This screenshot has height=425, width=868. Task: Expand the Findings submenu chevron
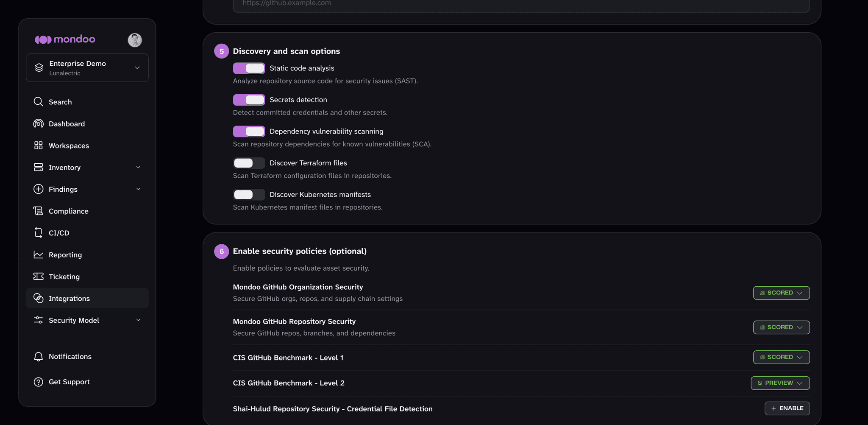coord(138,189)
